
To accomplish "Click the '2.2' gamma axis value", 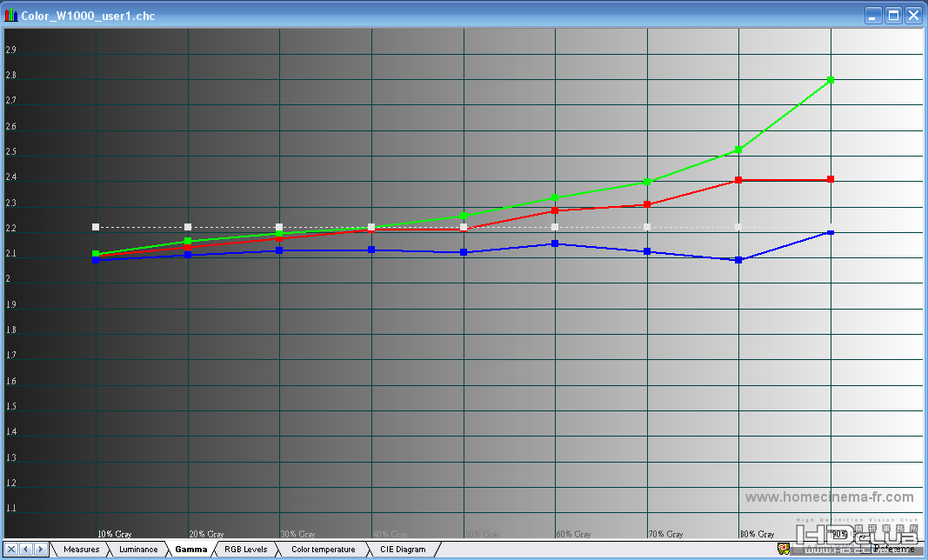I will 10,228.
